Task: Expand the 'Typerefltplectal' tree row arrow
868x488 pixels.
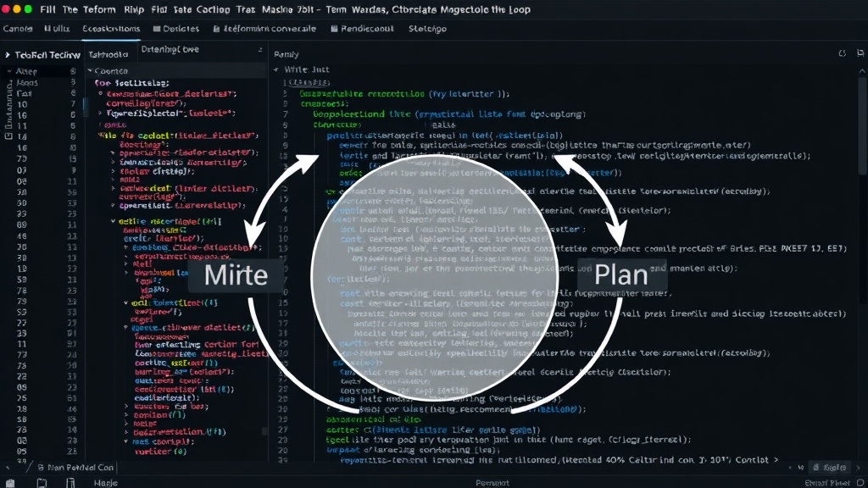Action: [x=100, y=113]
